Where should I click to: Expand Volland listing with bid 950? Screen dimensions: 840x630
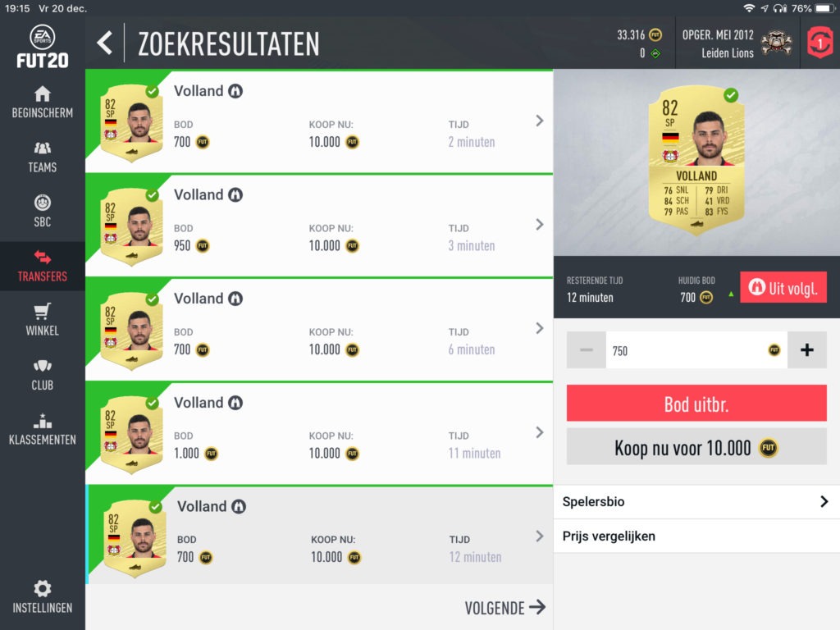pyautogui.click(x=319, y=226)
